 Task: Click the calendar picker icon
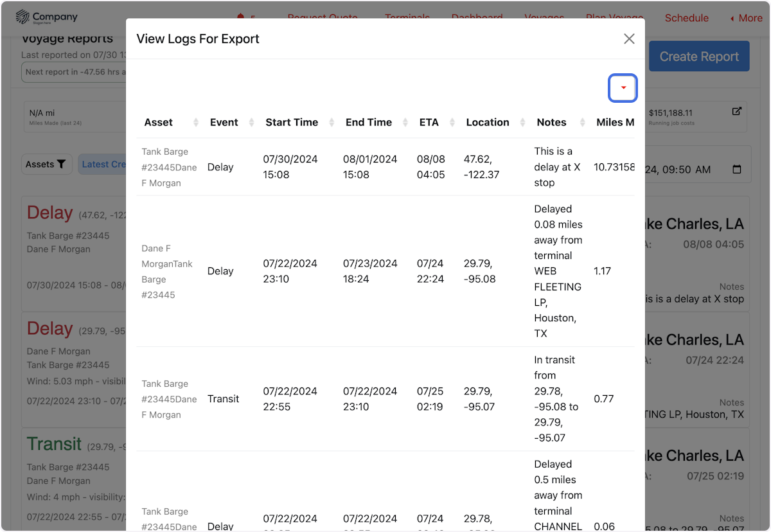(x=736, y=170)
